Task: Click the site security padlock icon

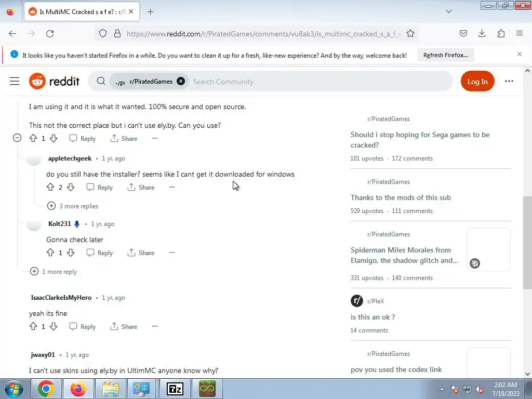Action: (117, 34)
